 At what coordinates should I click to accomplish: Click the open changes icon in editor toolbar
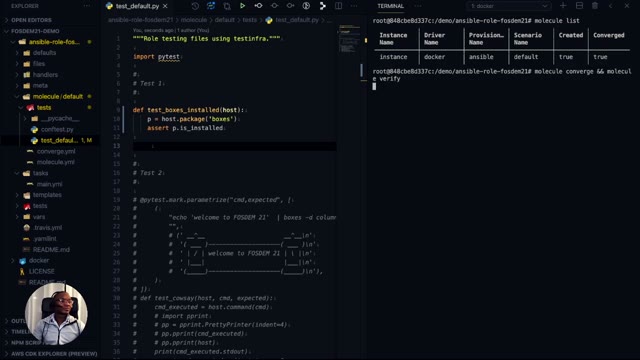pyautogui.click(x=227, y=6)
